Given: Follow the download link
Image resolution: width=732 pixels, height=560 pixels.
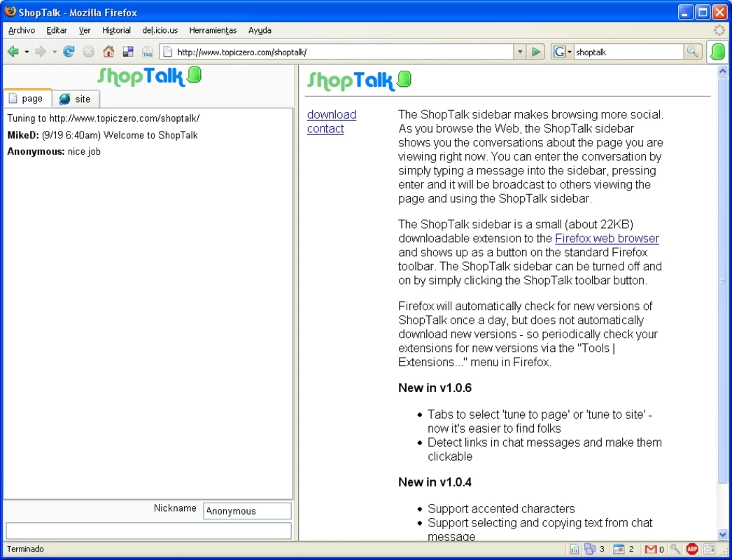Looking at the screenshot, I should (332, 114).
